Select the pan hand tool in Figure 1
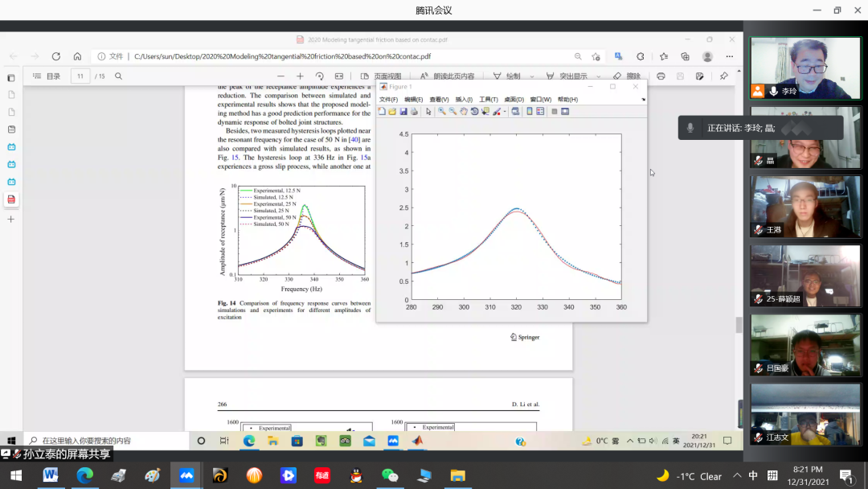This screenshot has height=489, width=868. coord(464,112)
